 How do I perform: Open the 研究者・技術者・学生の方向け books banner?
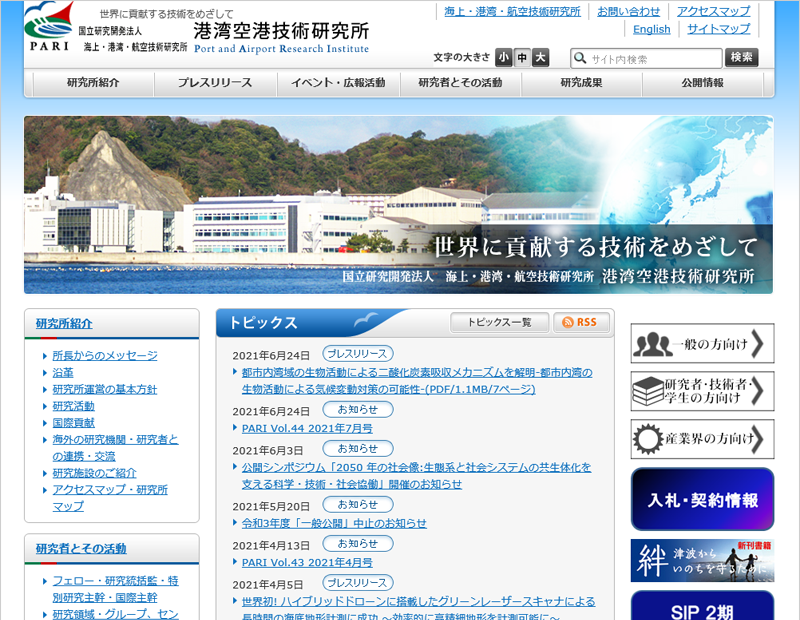702,391
